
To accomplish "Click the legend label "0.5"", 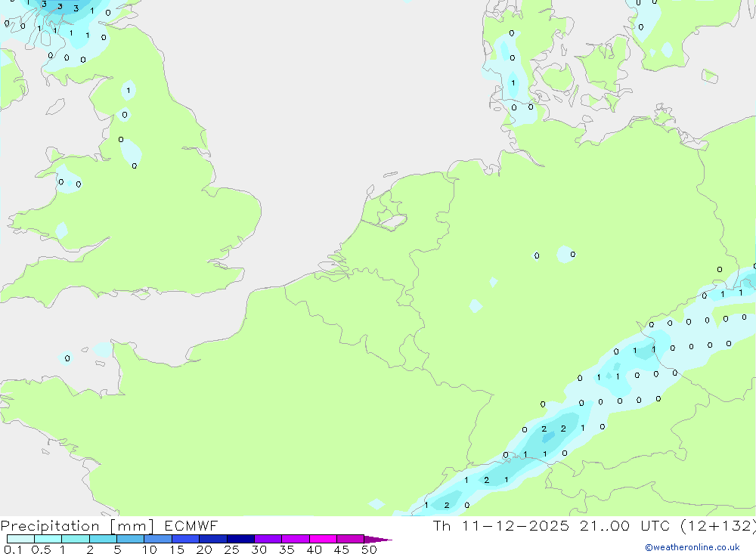I will tap(41, 549).
